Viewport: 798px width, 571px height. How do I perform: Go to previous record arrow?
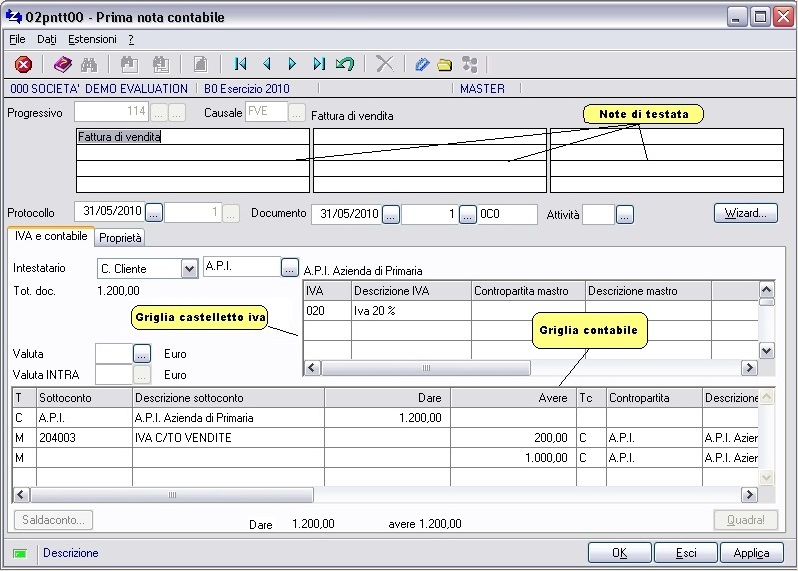tap(266, 64)
